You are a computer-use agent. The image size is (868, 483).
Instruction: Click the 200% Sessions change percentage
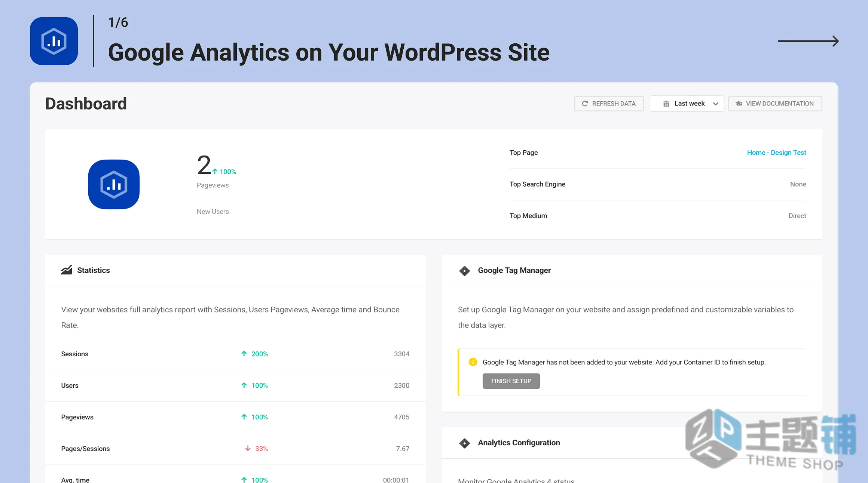[260, 354]
